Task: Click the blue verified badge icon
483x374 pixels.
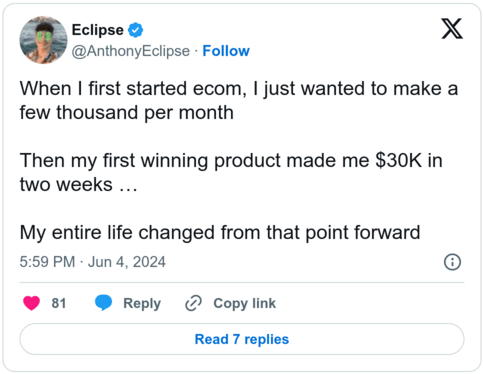Action: coord(136,30)
